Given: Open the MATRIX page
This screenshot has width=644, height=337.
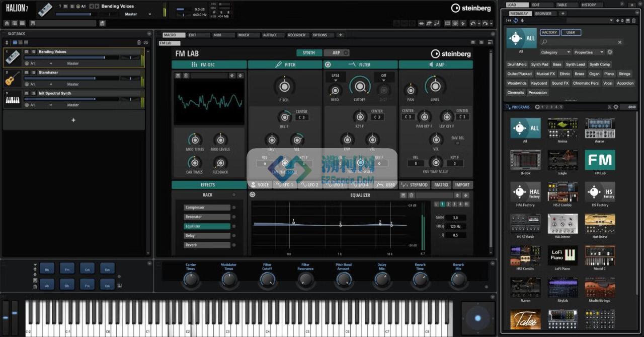Looking at the screenshot, I should pyautogui.click(x=441, y=185).
